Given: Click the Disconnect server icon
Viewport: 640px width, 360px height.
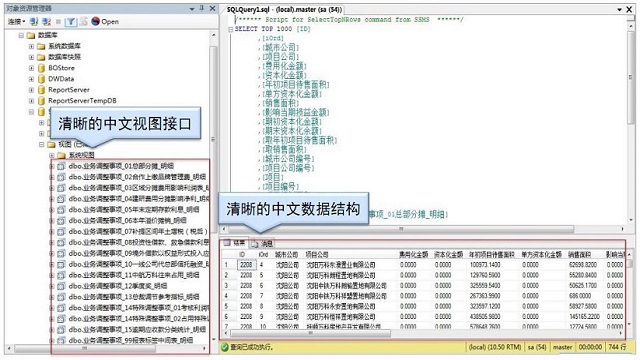Looking at the screenshot, I should tap(47, 21).
